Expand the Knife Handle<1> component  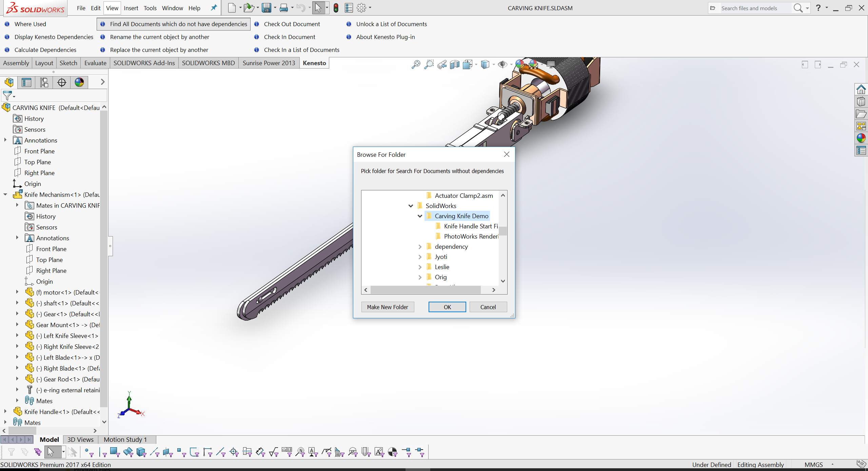(x=5, y=411)
